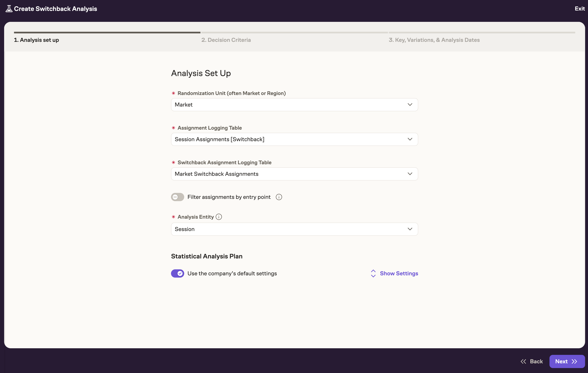
Task: Open the Randomization Unit dropdown
Action: coord(294,104)
